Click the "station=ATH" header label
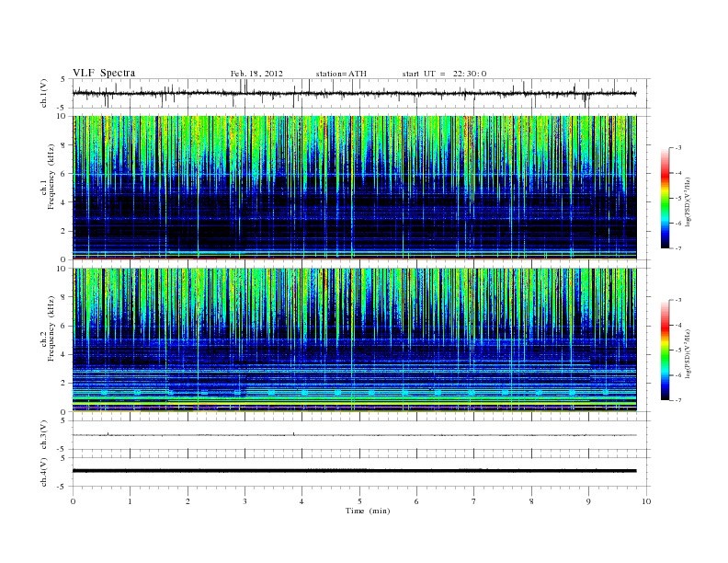Viewport: 728px width, 563px height. [341, 74]
